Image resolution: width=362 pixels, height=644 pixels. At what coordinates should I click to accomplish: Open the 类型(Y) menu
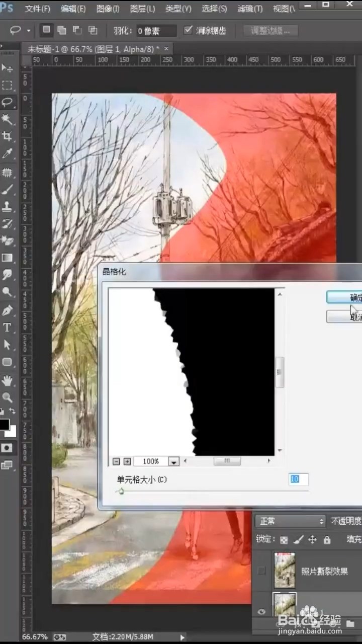[x=178, y=9]
